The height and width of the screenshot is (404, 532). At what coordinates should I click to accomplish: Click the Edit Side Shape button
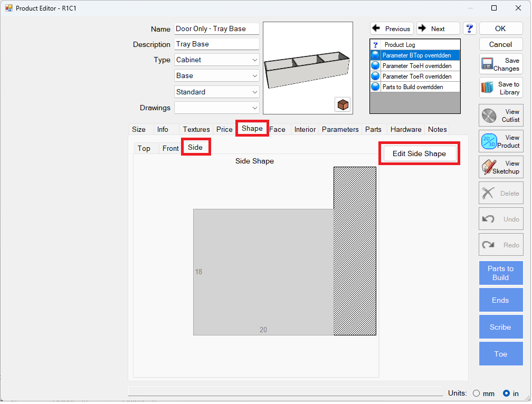coord(419,153)
